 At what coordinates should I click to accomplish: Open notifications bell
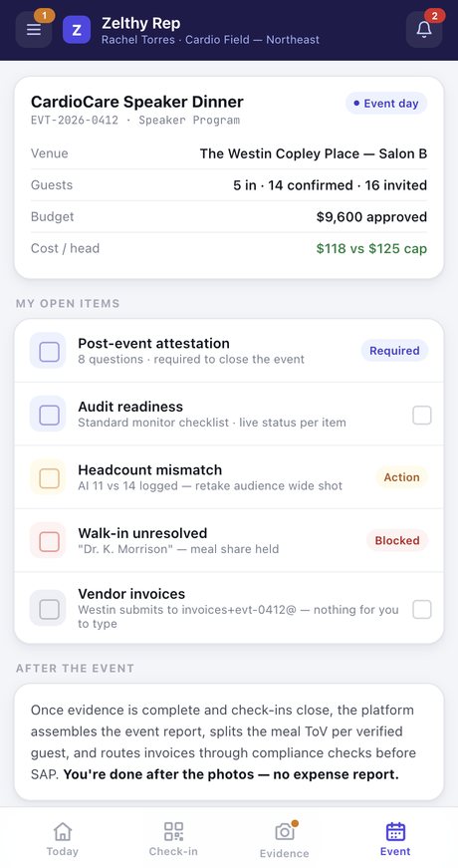424,29
